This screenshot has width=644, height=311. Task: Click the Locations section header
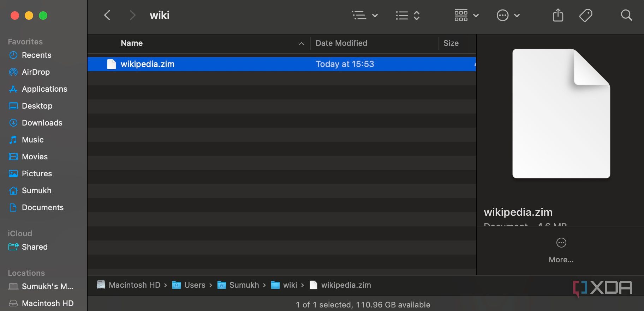click(x=26, y=273)
